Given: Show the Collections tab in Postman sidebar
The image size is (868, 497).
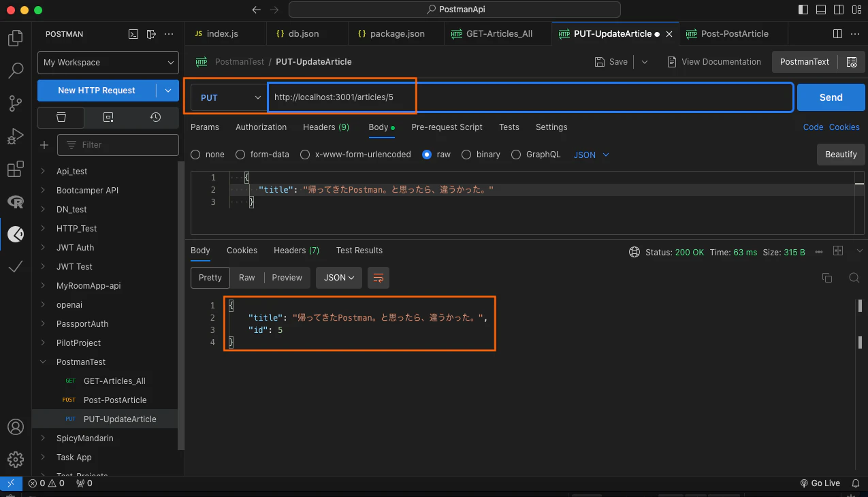Looking at the screenshot, I should pos(61,117).
